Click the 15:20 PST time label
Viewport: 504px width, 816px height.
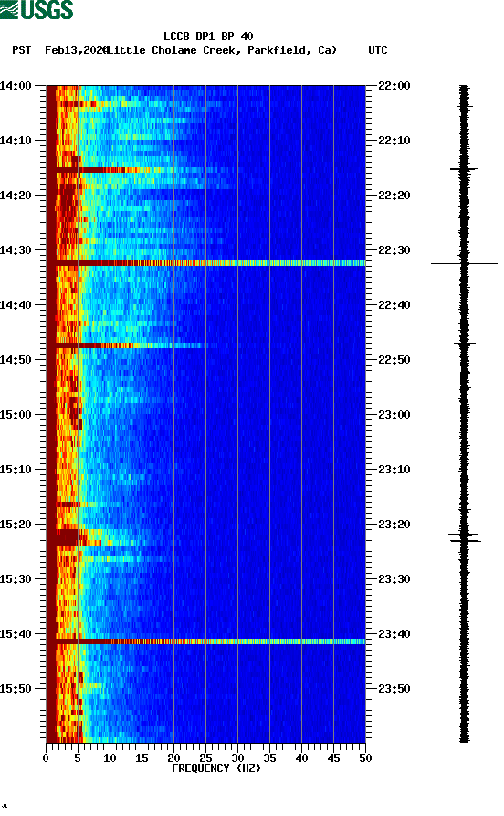pos(16,525)
